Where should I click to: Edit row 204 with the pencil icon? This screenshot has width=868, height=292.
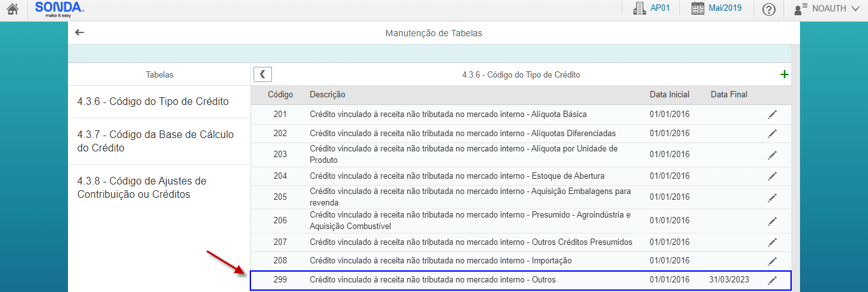click(772, 176)
